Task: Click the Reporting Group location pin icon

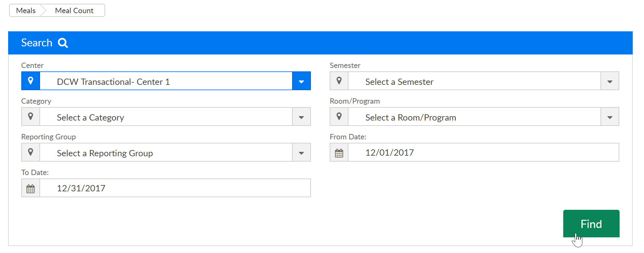Action: tap(31, 152)
